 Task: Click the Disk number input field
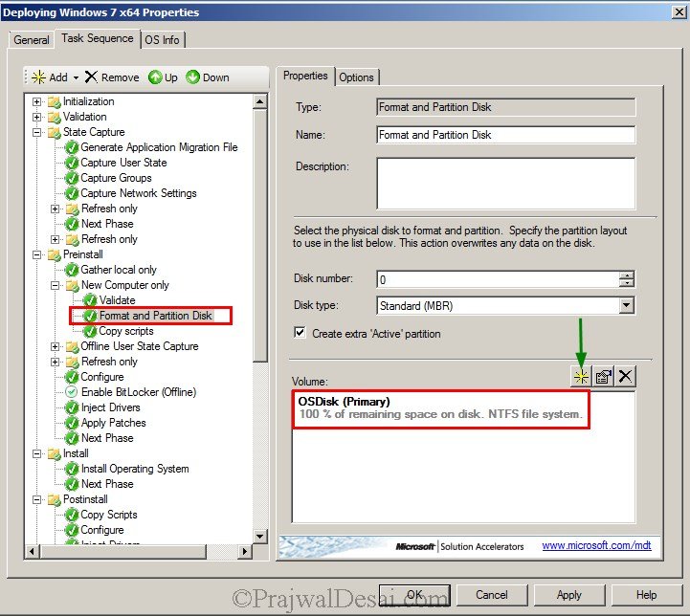tap(498, 279)
